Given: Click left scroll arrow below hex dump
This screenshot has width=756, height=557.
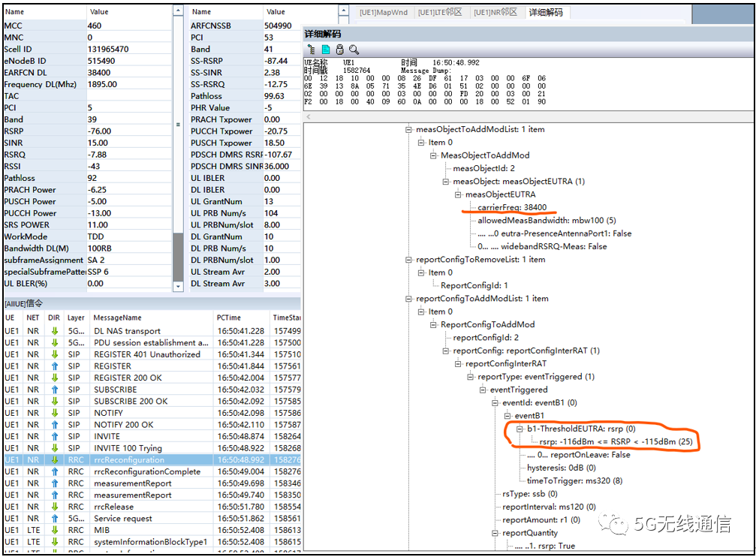Looking at the screenshot, I should tap(309, 116).
